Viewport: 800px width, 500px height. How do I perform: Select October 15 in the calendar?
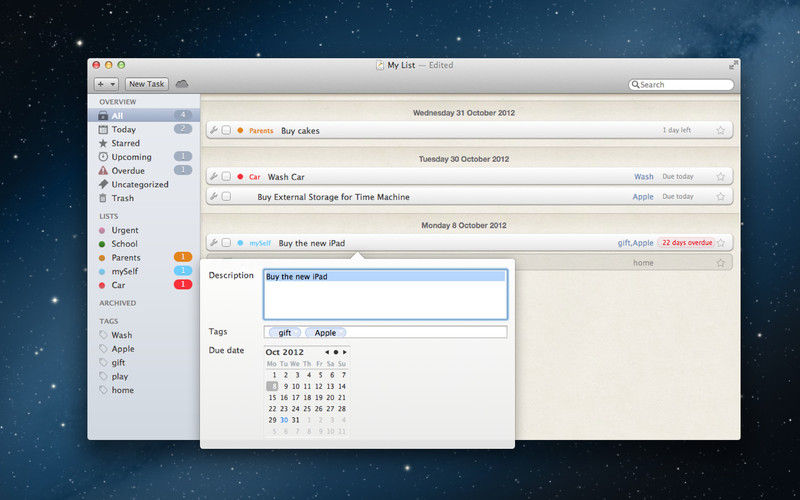[272, 397]
